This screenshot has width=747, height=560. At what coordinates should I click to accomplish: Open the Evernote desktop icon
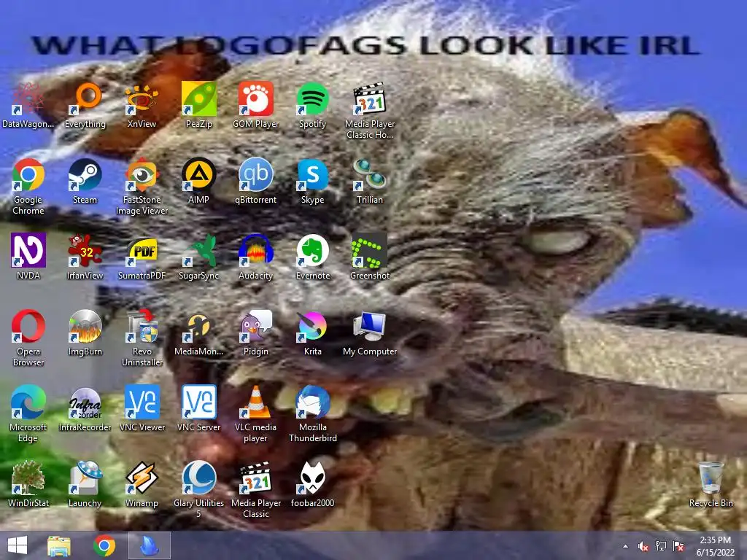[312, 257]
